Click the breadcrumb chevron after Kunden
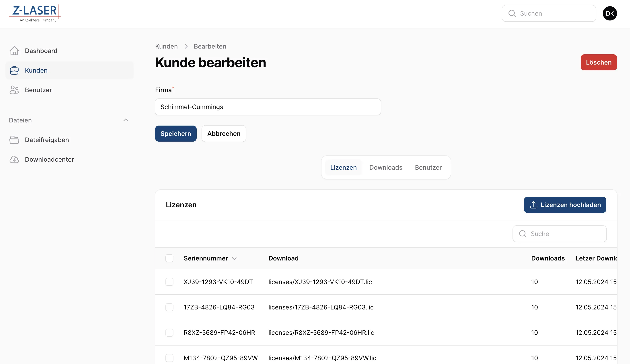This screenshot has height=364, width=630. [186, 47]
